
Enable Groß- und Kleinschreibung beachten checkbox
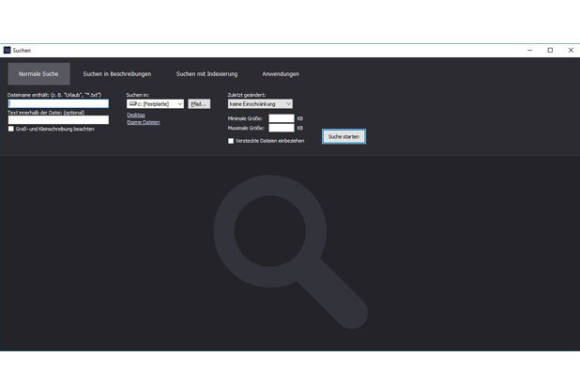tap(11, 129)
